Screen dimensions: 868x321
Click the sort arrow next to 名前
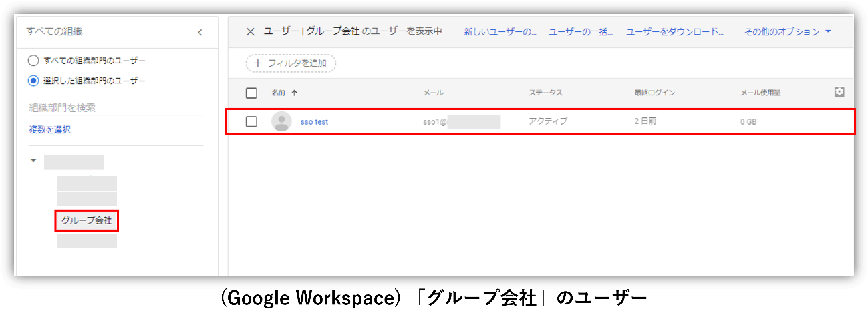tap(295, 93)
